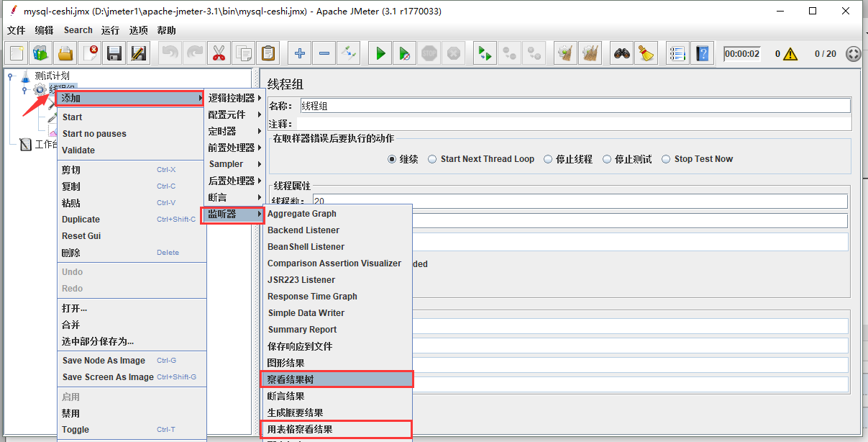This screenshot has height=442, width=868.
Task: Click the green Start toolbar icon
Action: coord(380,53)
